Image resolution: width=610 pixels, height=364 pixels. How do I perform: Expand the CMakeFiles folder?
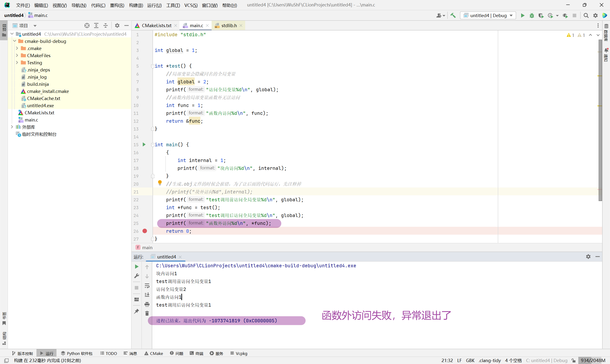pos(17,55)
